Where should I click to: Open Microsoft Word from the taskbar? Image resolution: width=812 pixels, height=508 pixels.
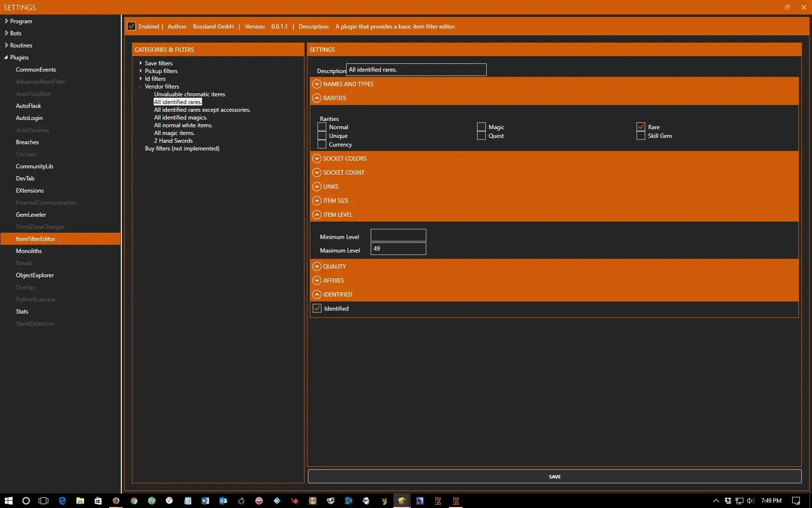tap(205, 501)
